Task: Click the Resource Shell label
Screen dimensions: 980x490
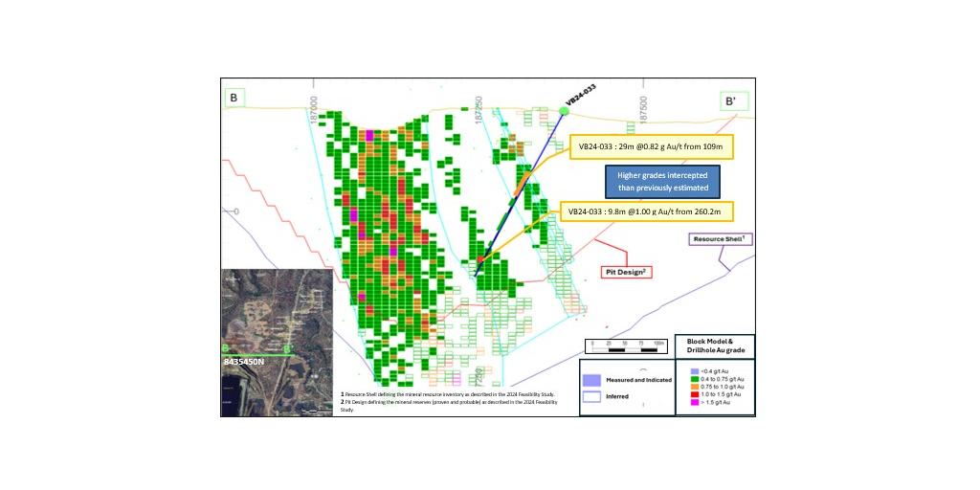Action: point(721,239)
